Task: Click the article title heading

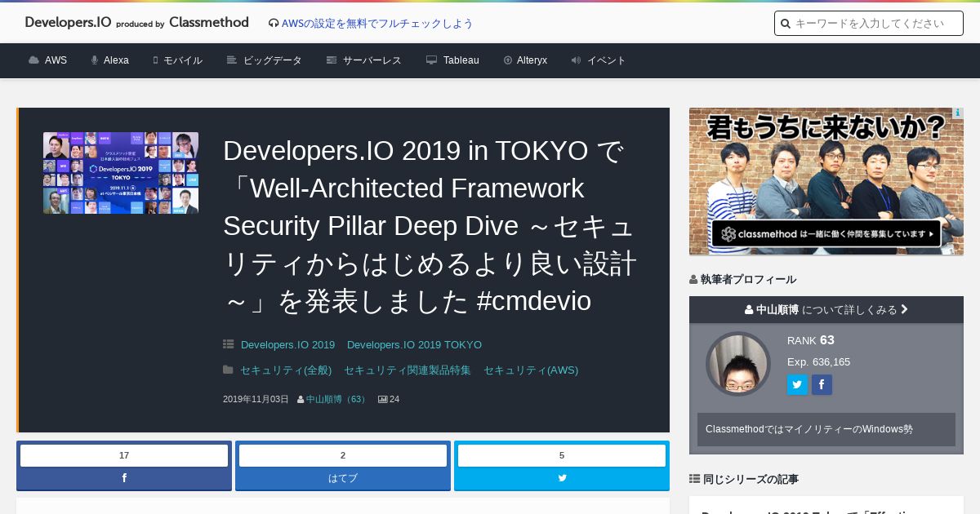Action: pos(430,226)
